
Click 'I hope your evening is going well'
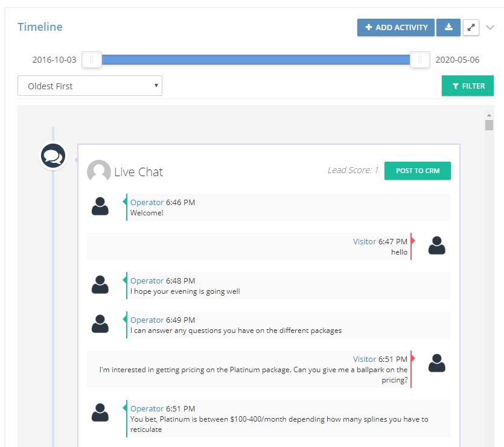pos(185,291)
